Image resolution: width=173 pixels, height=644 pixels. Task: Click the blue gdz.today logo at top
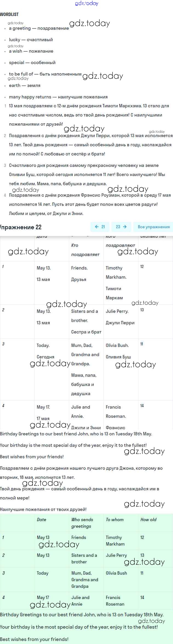86,3
